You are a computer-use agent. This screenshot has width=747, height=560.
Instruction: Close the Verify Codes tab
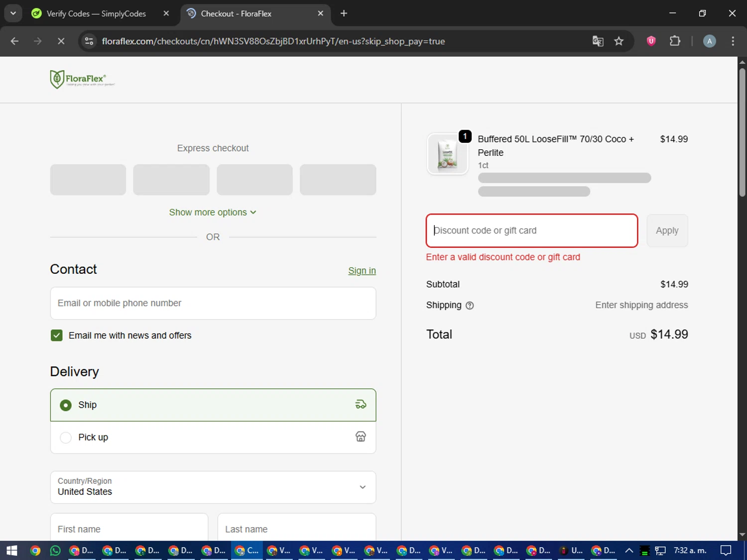166,13
